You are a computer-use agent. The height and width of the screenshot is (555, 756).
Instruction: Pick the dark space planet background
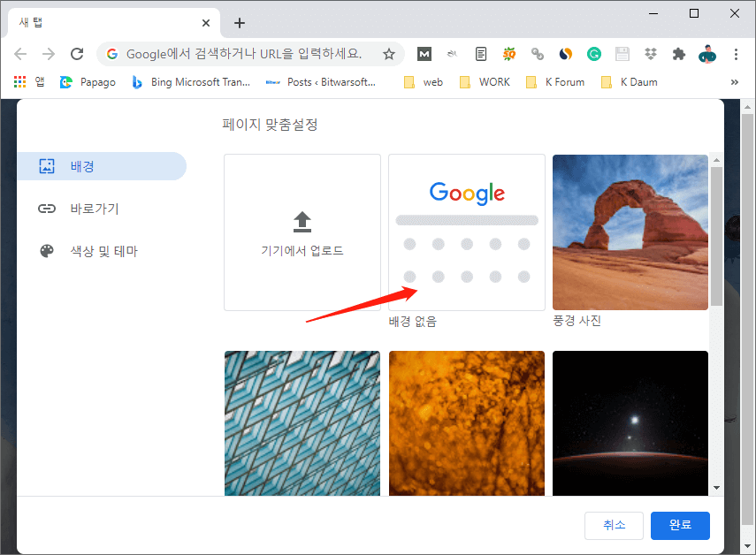coord(630,423)
